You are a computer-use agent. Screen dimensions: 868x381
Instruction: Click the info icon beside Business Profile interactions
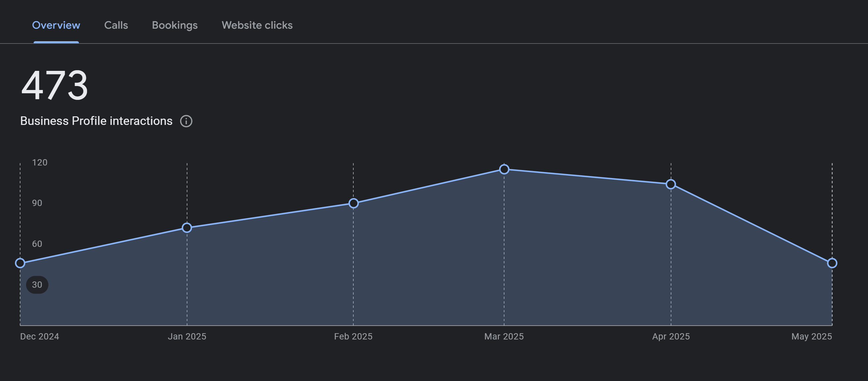[x=186, y=121]
